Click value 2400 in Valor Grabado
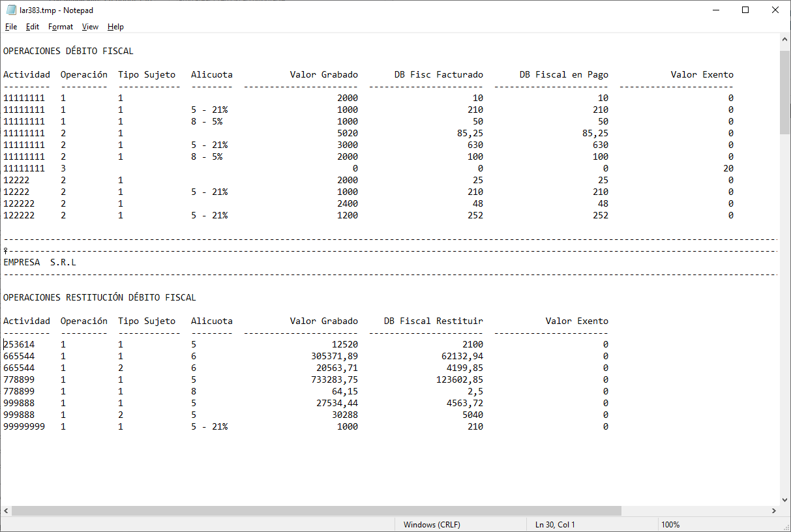Image resolution: width=791 pixels, height=532 pixels. (x=348, y=203)
